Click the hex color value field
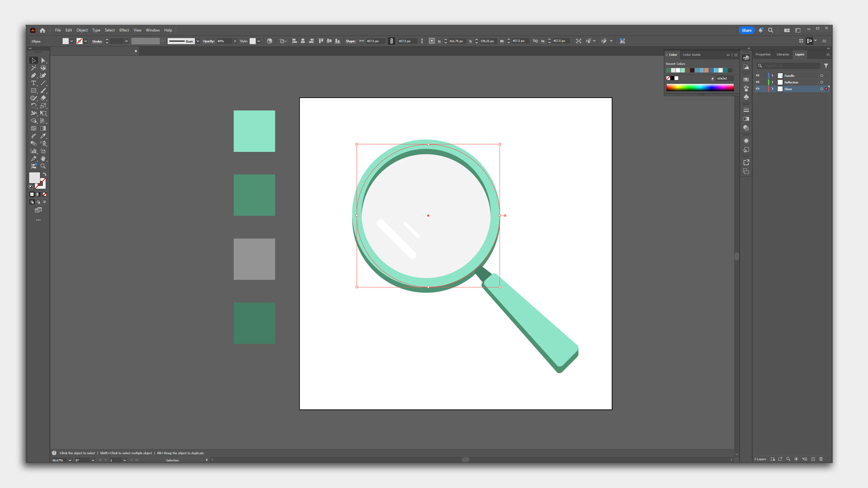Image resolution: width=868 pixels, height=488 pixels. click(x=723, y=78)
